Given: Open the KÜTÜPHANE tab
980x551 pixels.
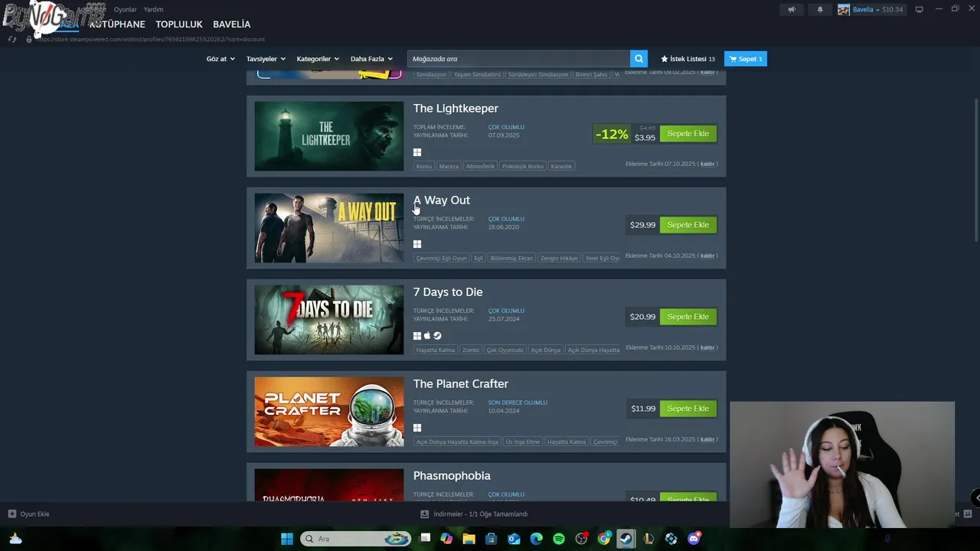Looking at the screenshot, I should [x=116, y=24].
